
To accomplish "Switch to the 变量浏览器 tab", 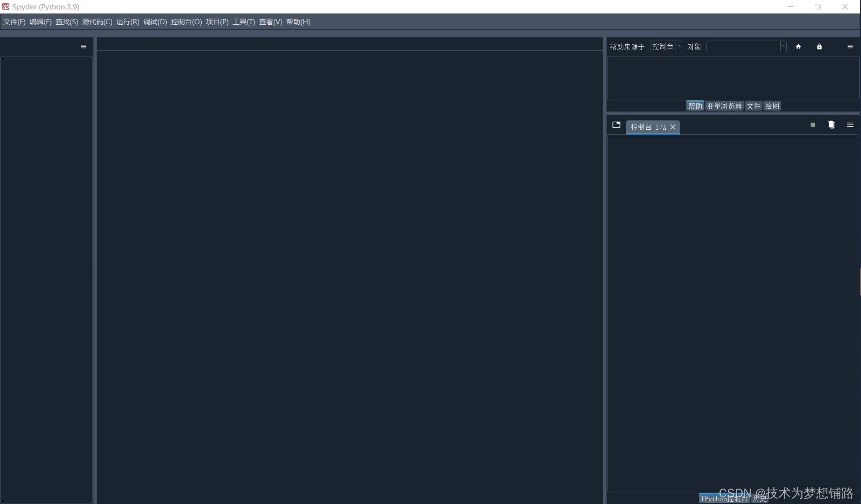I will [x=724, y=106].
